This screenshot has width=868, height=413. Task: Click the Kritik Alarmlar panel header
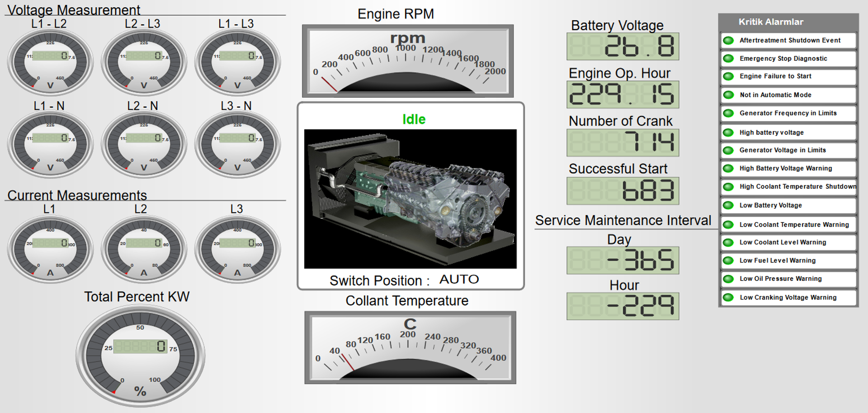[788, 22]
